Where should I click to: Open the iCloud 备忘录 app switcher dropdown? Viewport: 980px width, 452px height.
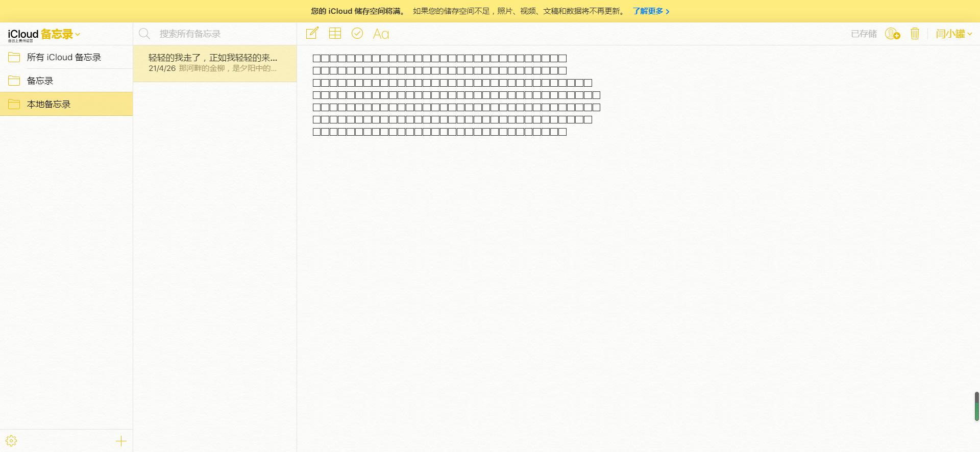pos(44,34)
